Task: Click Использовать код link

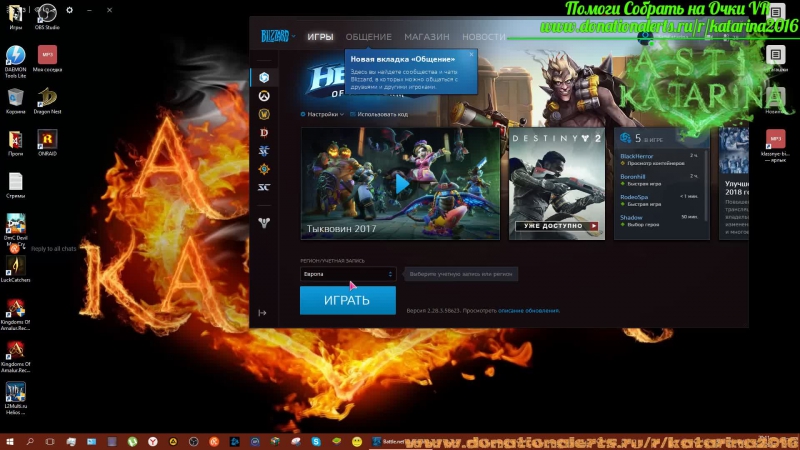Action: [x=379, y=114]
